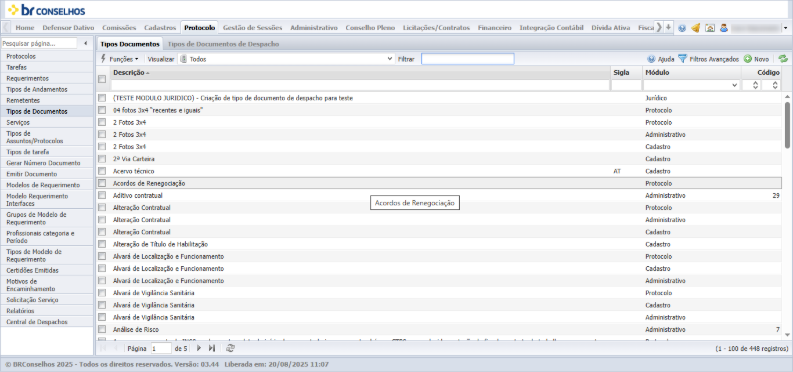Open Protocolos in the sidebar
Screen dimensions: 793x372
click(47, 56)
